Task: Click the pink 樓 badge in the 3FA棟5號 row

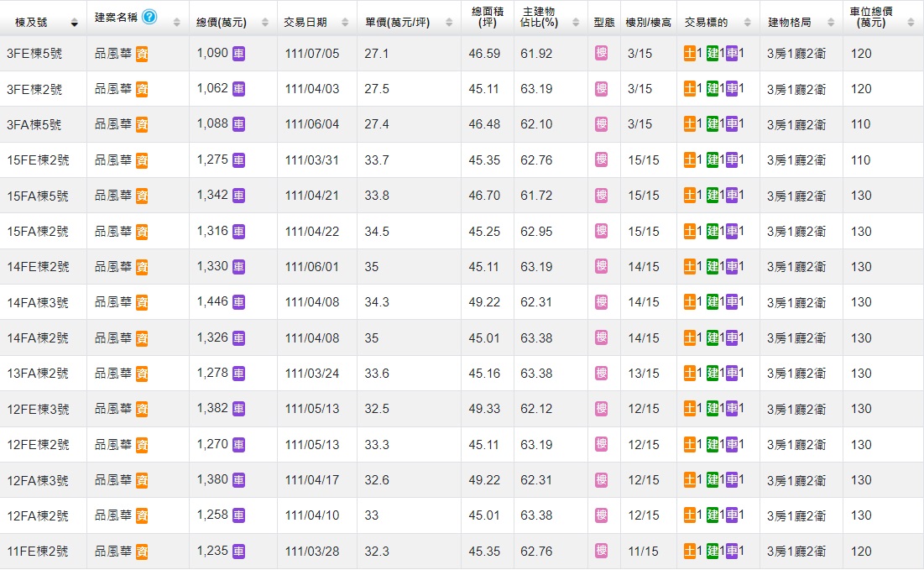Action: (x=601, y=124)
